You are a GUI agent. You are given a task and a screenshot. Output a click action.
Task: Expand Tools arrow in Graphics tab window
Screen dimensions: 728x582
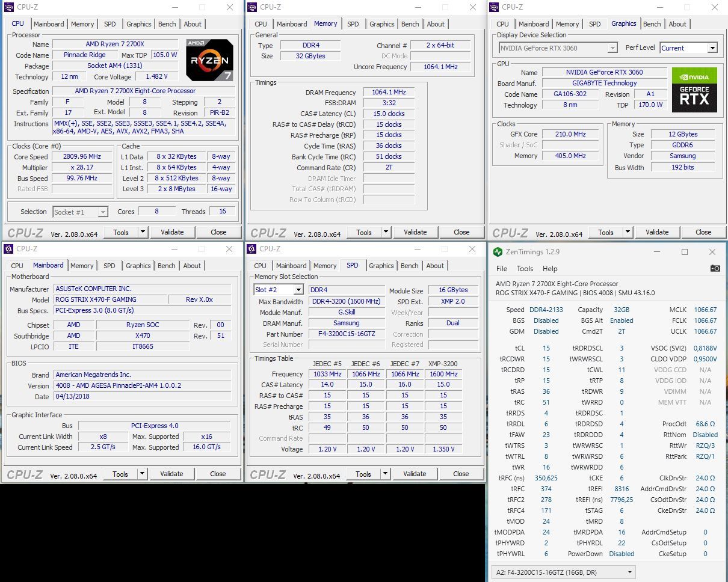[628, 232]
